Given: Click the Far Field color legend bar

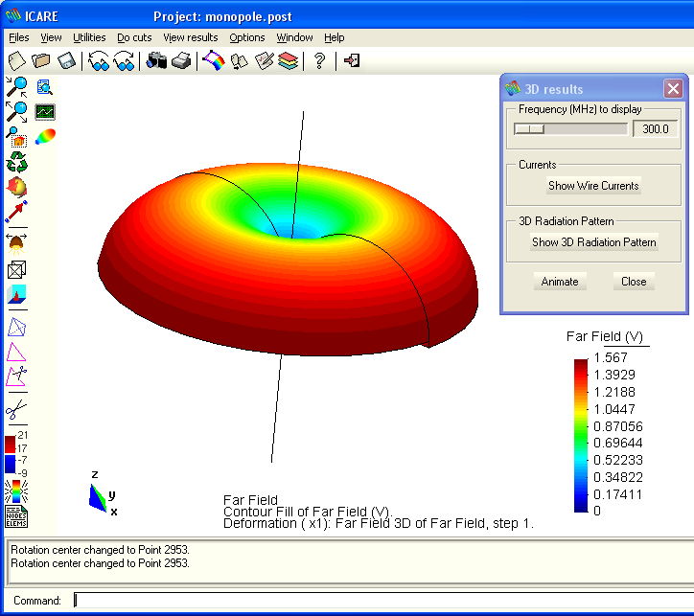Looking at the screenshot, I should pyautogui.click(x=581, y=436).
